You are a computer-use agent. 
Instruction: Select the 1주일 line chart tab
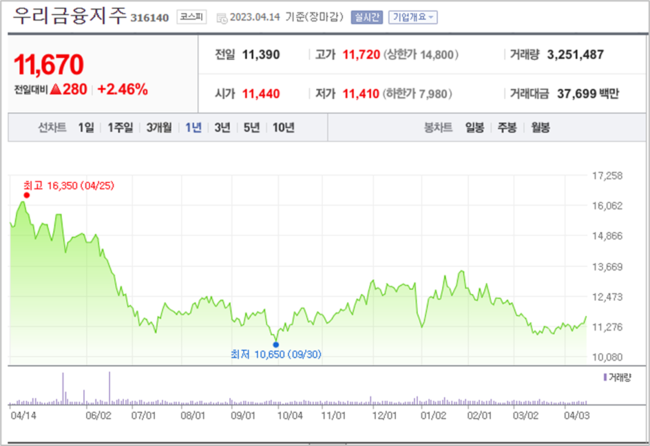tap(120, 128)
